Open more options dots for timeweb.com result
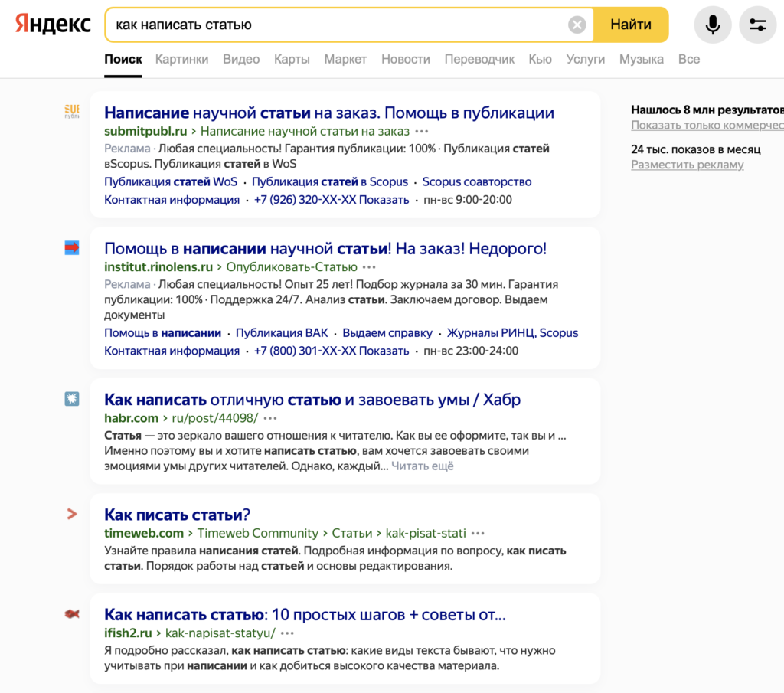Viewport: 784px width, 693px height. click(478, 534)
